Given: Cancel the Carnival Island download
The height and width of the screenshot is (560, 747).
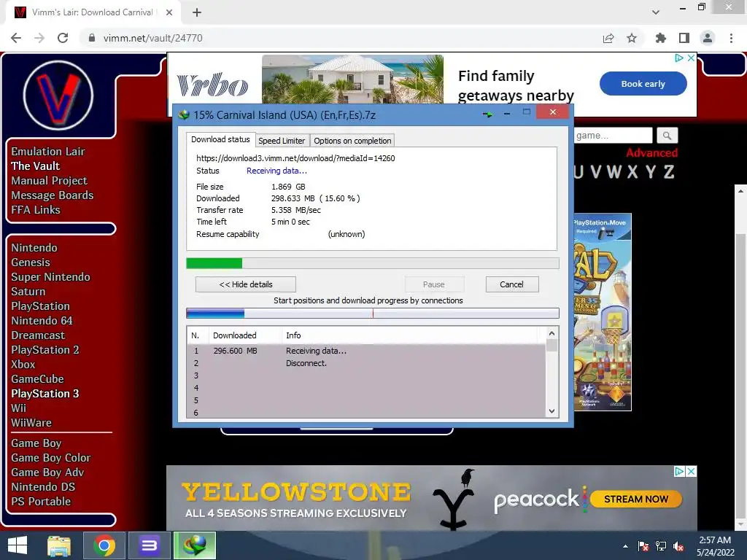Looking at the screenshot, I should point(511,284).
